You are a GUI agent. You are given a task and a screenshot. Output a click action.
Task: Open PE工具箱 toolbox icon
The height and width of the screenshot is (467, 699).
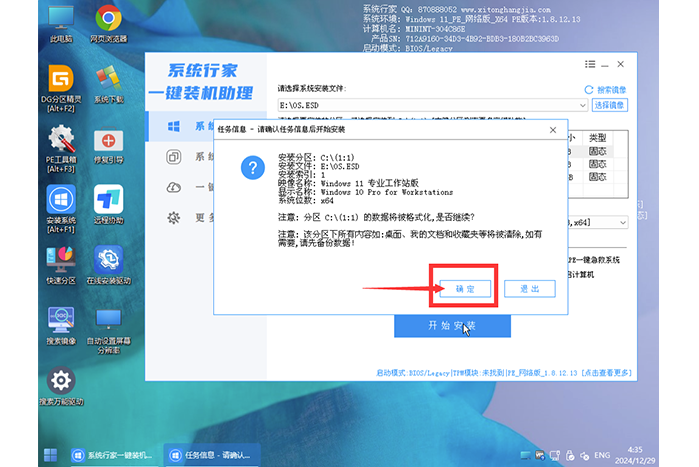pos(61,149)
